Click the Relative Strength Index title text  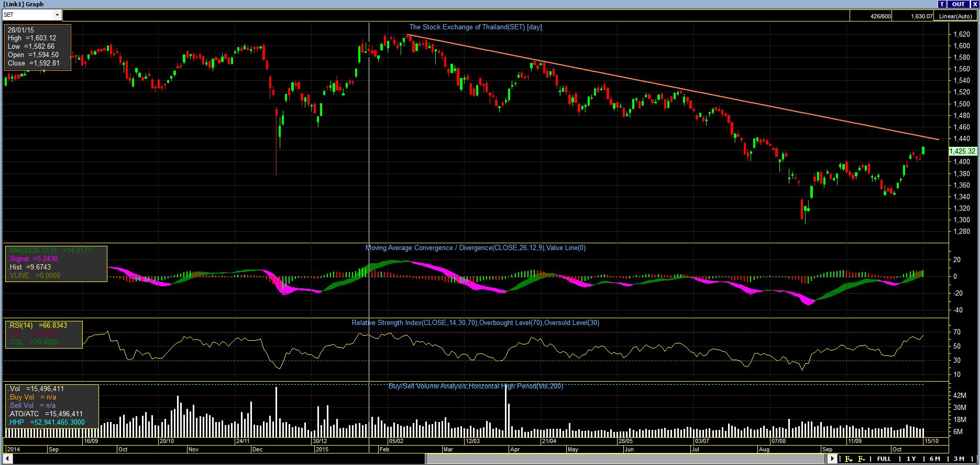tap(475, 322)
